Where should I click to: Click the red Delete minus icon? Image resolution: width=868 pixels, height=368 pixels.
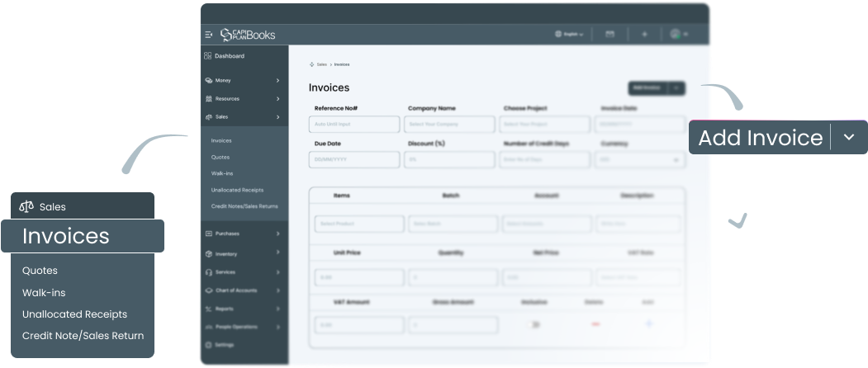(x=595, y=324)
